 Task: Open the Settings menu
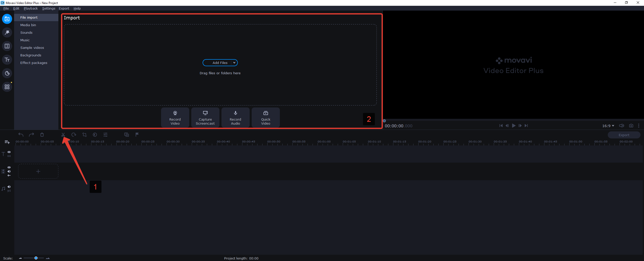tap(49, 8)
